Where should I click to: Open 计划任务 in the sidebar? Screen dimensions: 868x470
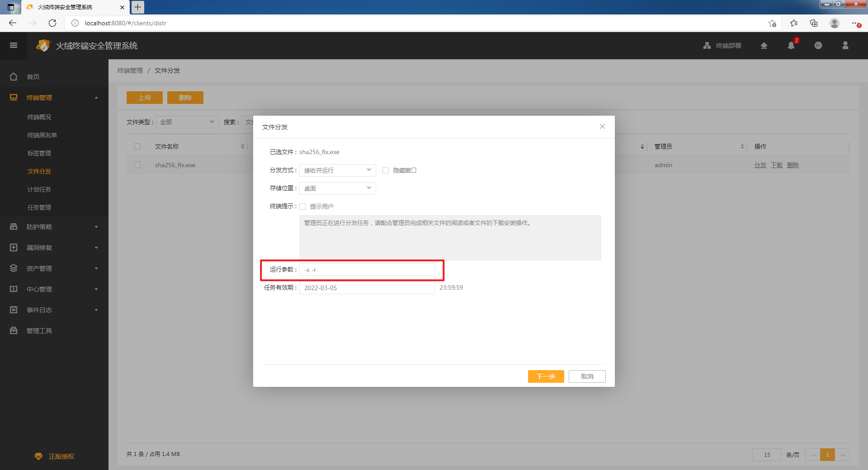[39, 189]
